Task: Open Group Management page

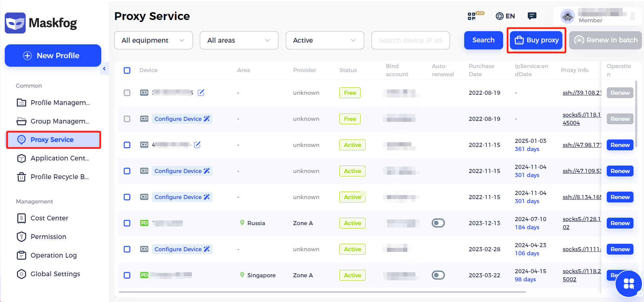Action: click(x=53, y=121)
